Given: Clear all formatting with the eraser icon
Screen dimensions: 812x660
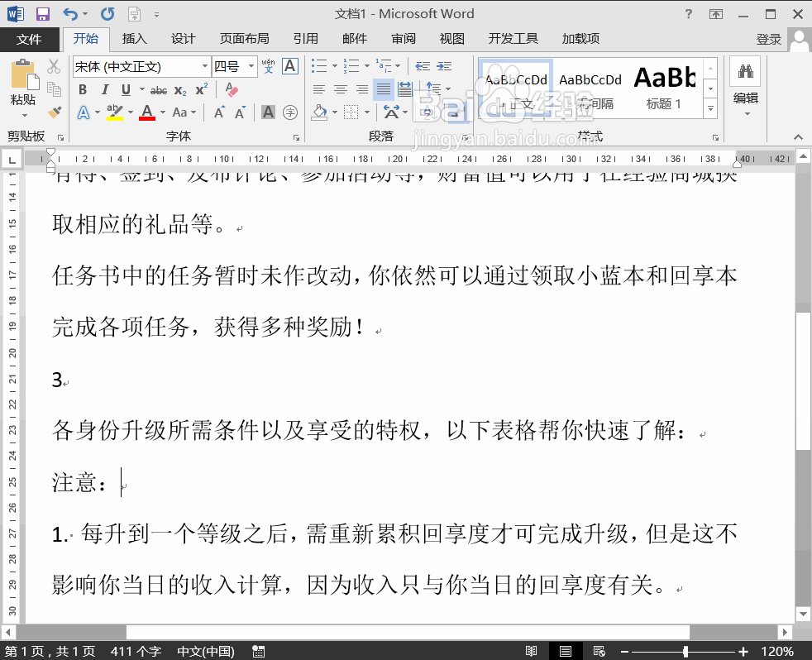Looking at the screenshot, I should click(x=230, y=88).
